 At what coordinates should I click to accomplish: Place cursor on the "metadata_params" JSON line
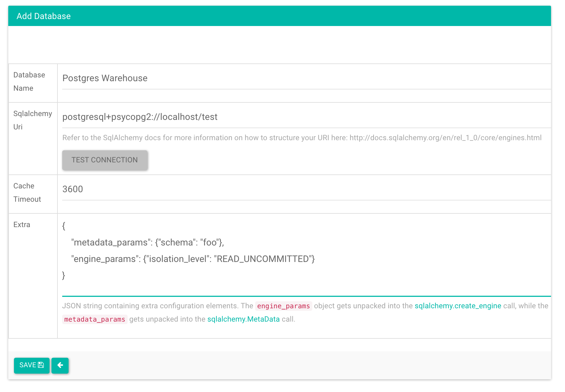(x=148, y=243)
